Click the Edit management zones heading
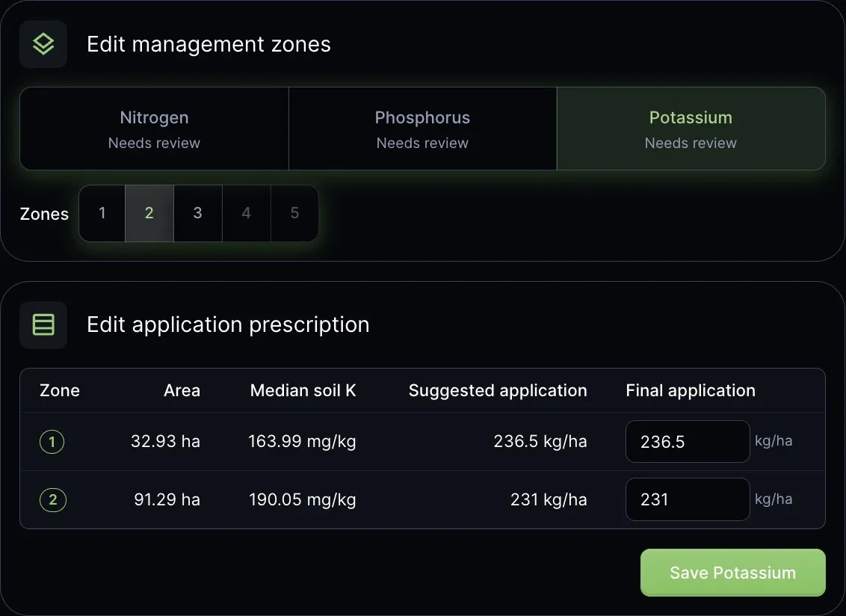The image size is (846, 616). (209, 44)
